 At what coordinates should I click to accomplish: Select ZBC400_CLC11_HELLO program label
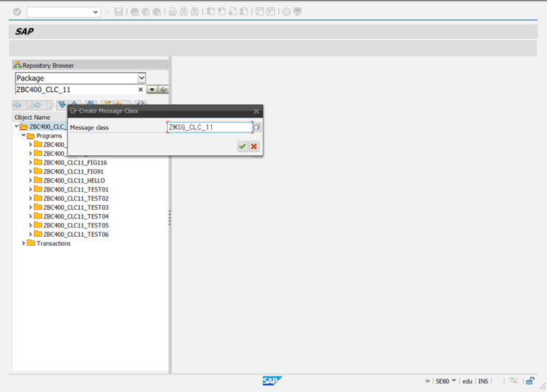pyautogui.click(x=74, y=180)
